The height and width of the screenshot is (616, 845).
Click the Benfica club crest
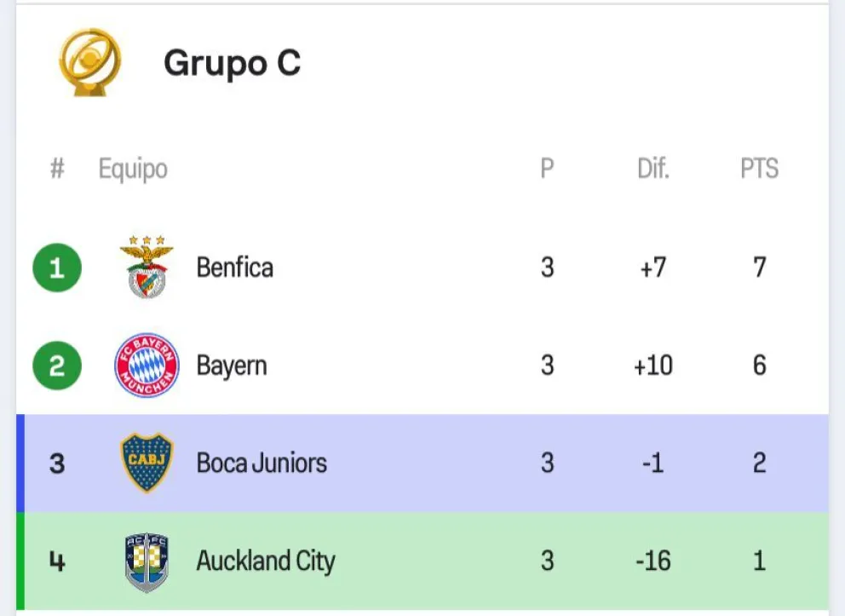[x=147, y=268]
